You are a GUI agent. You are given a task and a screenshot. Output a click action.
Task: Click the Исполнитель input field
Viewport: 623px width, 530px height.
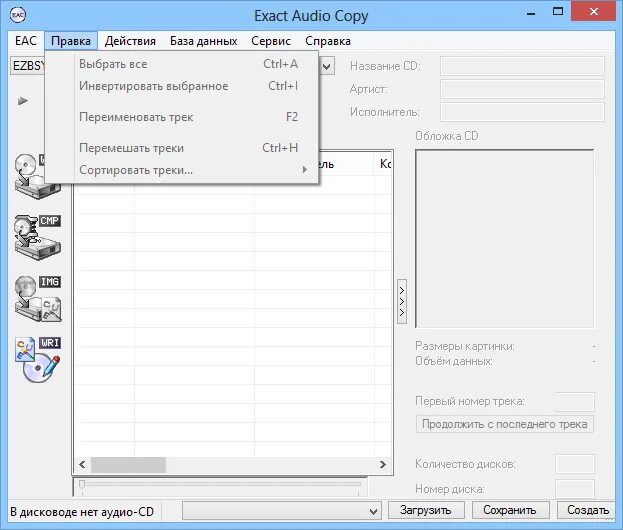(522, 112)
